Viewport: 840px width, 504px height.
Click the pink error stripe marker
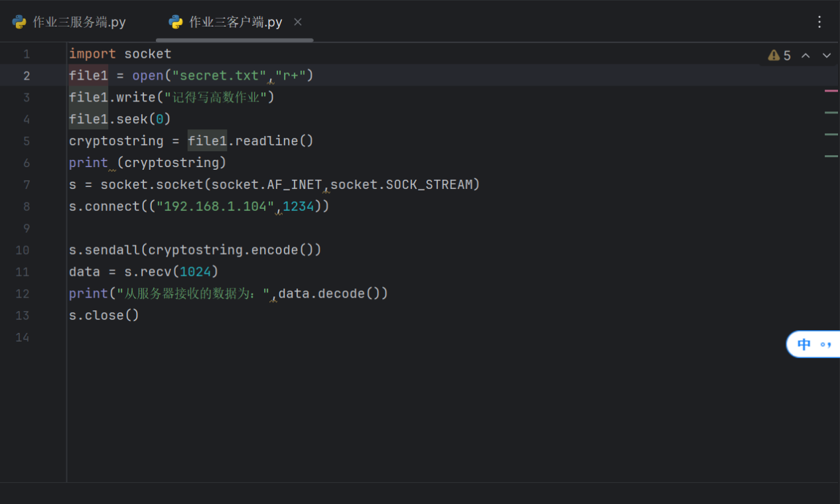pyautogui.click(x=831, y=91)
